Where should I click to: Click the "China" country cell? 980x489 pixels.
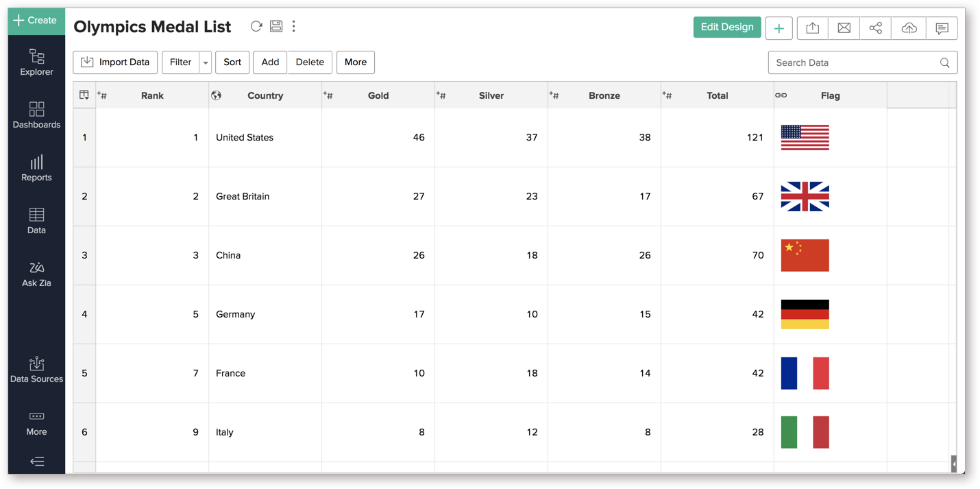click(265, 256)
